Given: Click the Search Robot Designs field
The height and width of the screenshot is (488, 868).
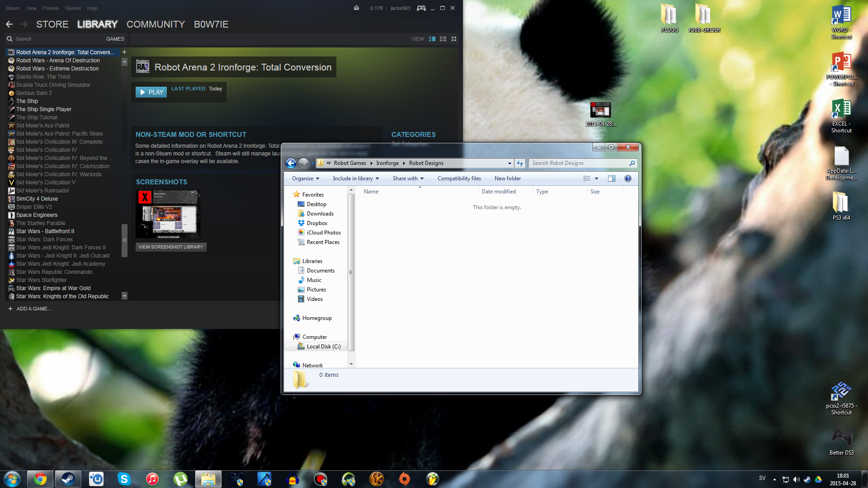Looking at the screenshot, I should click(x=579, y=163).
